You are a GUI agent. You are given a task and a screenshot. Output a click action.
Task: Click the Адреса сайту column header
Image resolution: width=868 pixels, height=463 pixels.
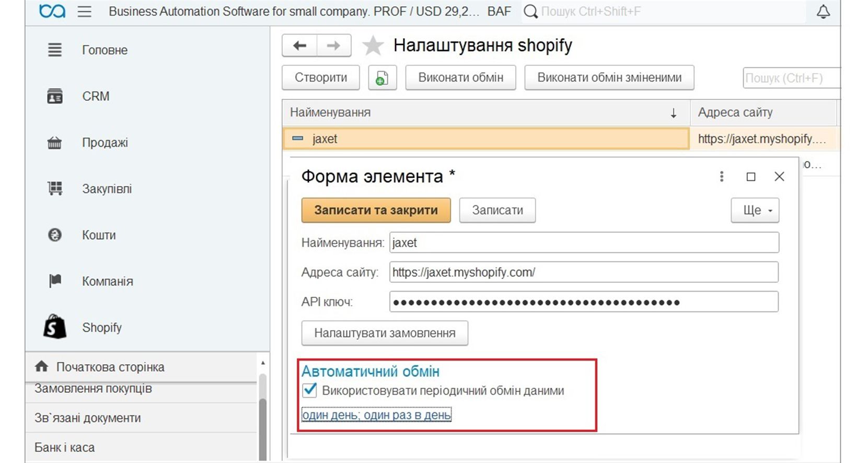[763, 113]
